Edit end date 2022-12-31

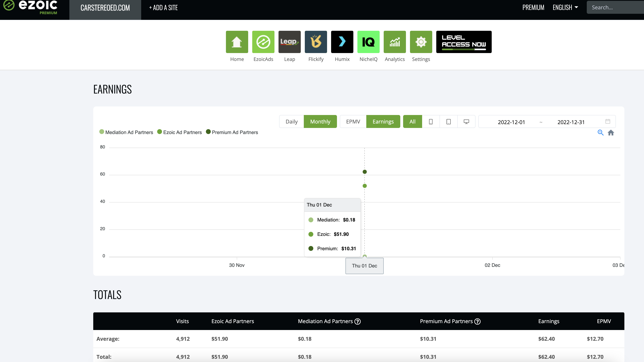571,122
